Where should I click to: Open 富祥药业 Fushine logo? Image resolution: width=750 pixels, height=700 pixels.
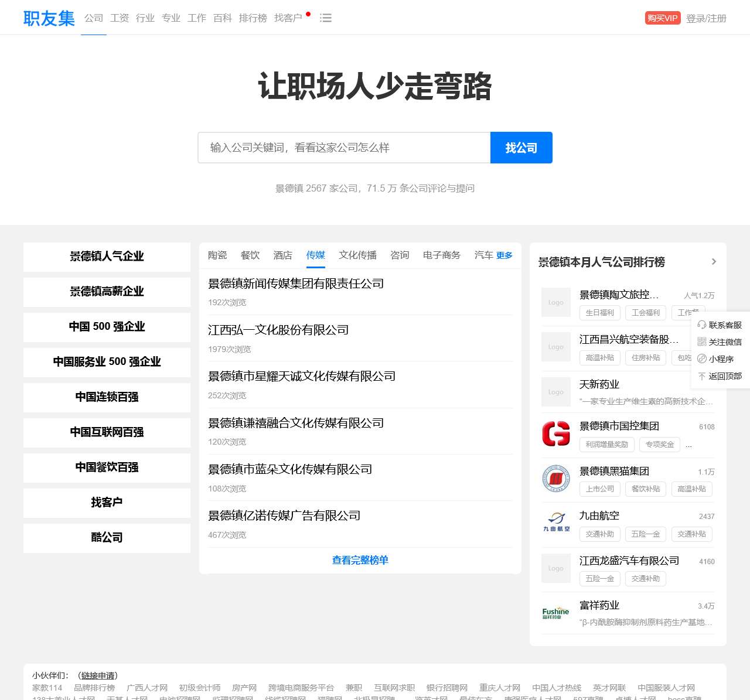point(556,613)
